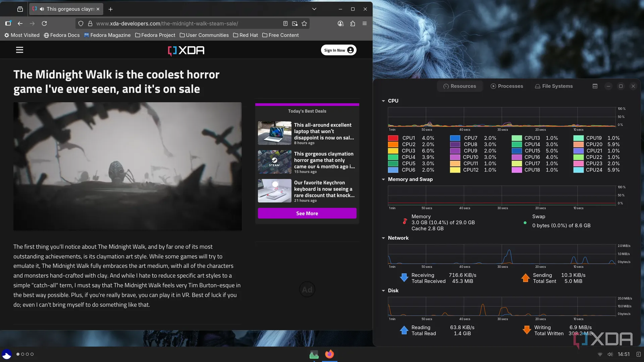Image resolution: width=644 pixels, height=362 pixels.
Task: Toggle reader view icon in address bar
Action: point(285,23)
